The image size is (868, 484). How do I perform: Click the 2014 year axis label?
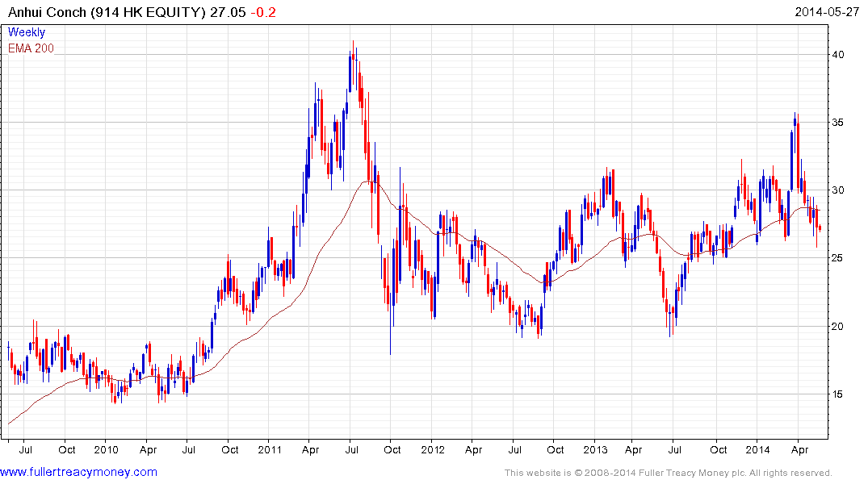(x=757, y=449)
